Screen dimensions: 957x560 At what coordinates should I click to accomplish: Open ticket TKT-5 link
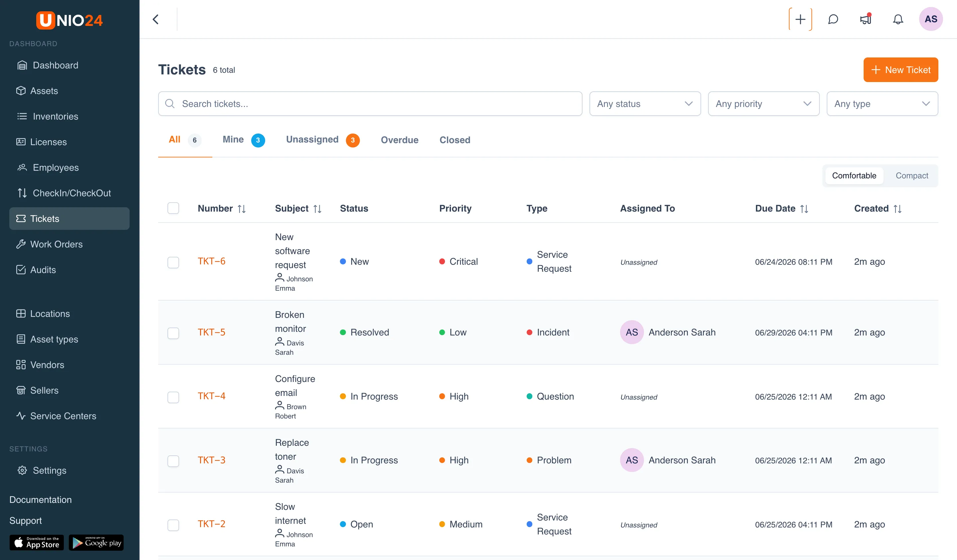point(212,332)
